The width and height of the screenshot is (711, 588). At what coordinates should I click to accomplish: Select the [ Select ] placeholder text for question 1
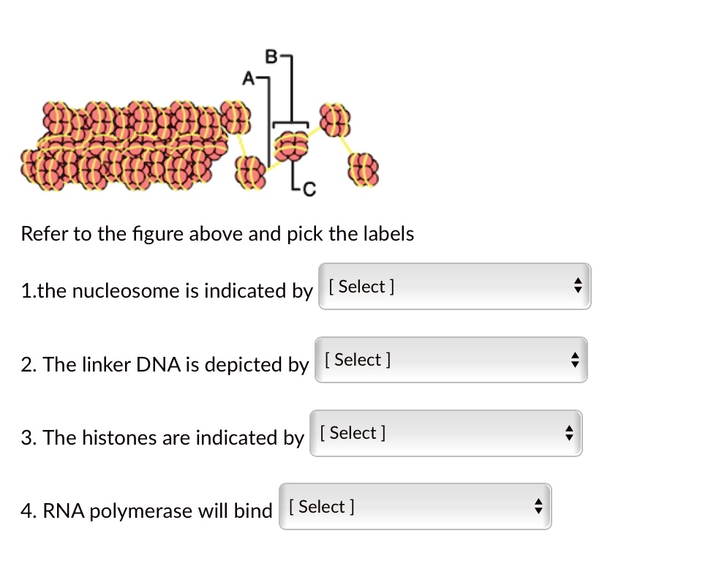click(x=360, y=286)
